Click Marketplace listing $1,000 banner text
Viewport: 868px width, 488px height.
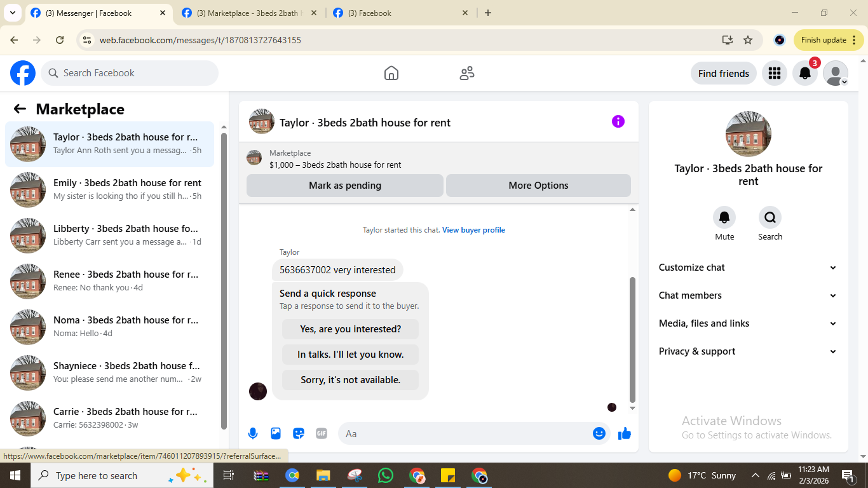(x=335, y=165)
